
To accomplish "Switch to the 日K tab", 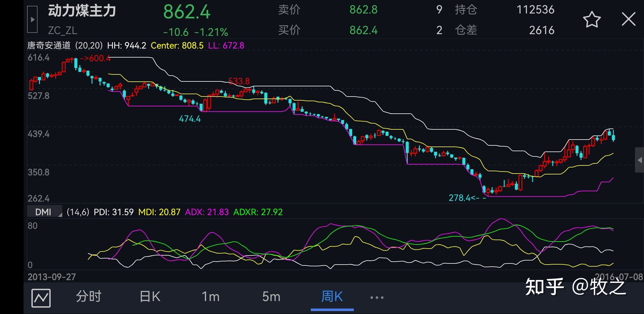I will (149, 297).
